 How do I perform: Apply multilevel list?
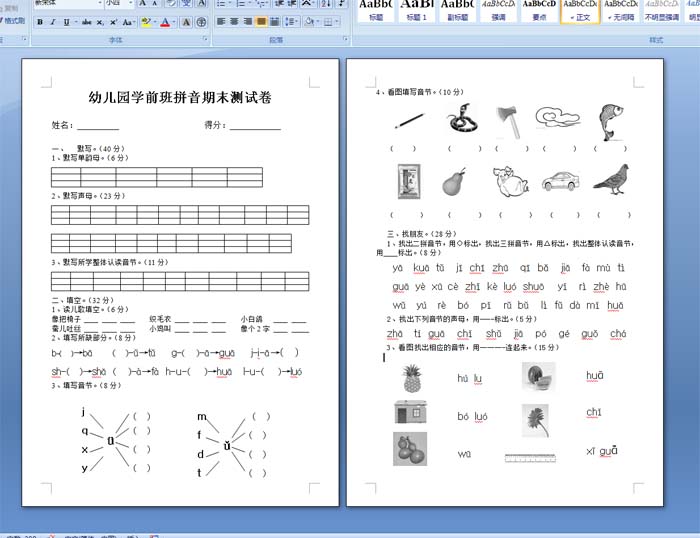(x=262, y=3)
